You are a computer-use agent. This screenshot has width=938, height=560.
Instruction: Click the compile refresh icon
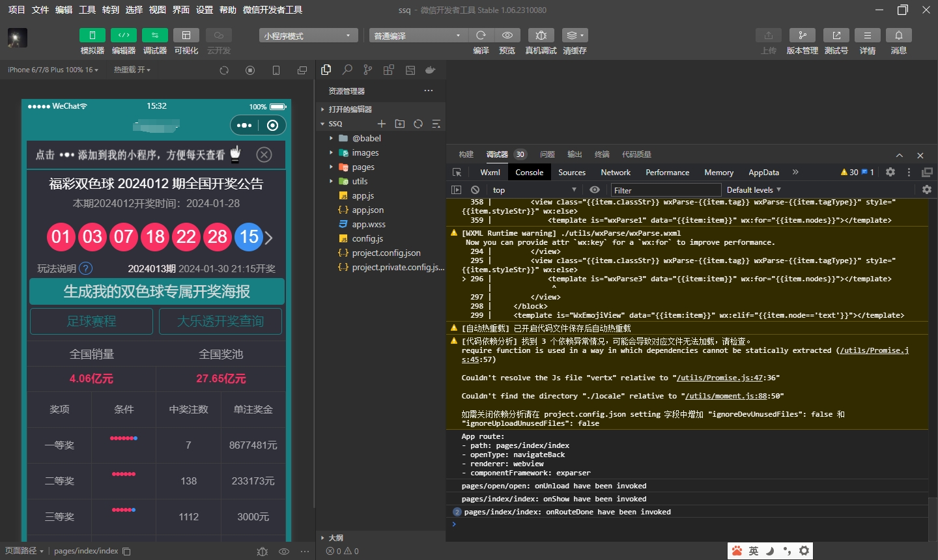[x=481, y=35]
